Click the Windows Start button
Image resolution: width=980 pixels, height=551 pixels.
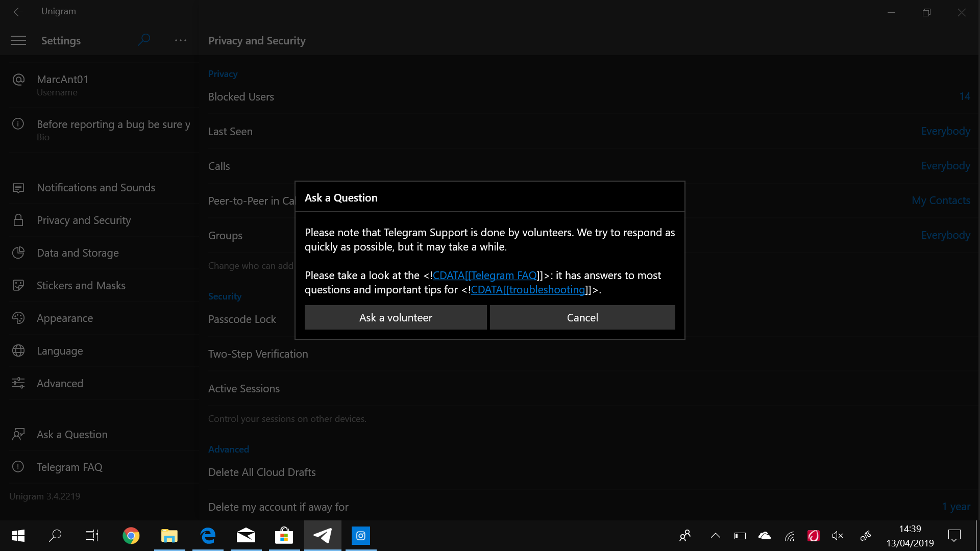tap(18, 536)
